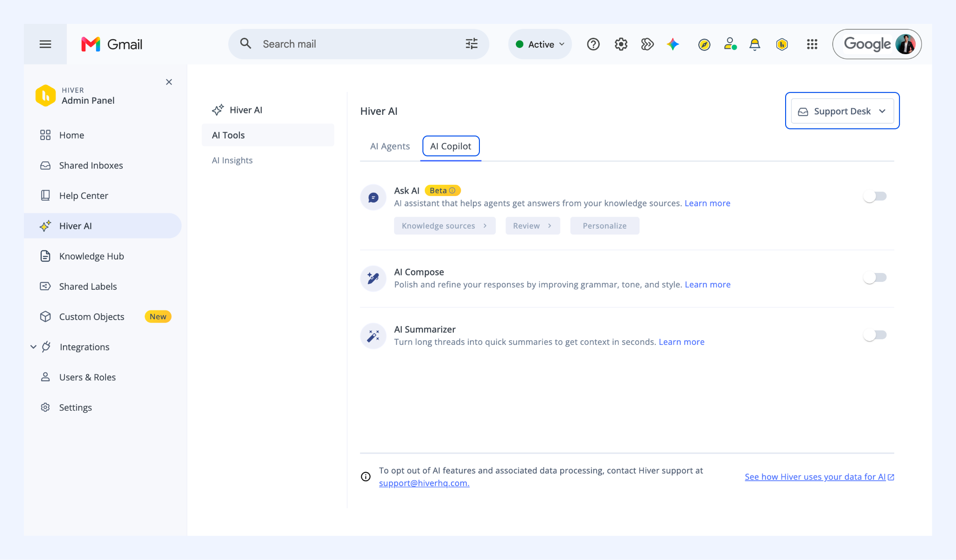Click the New badge on Custom Objects

tap(158, 317)
